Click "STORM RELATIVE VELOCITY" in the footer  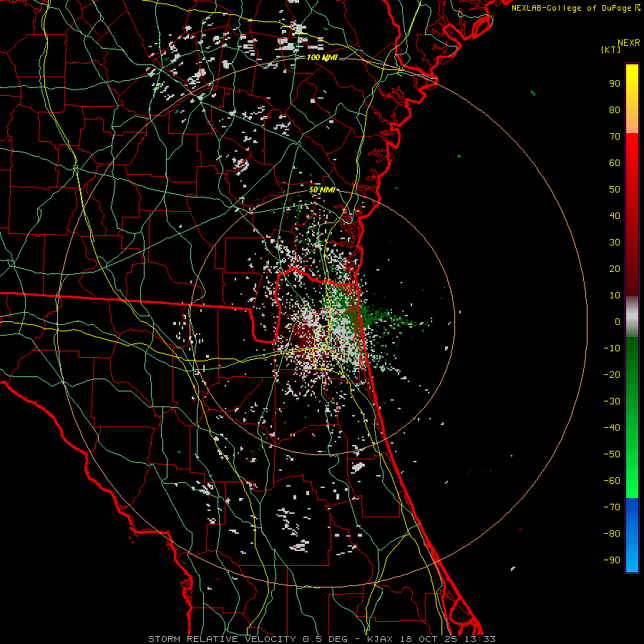click(x=222, y=639)
